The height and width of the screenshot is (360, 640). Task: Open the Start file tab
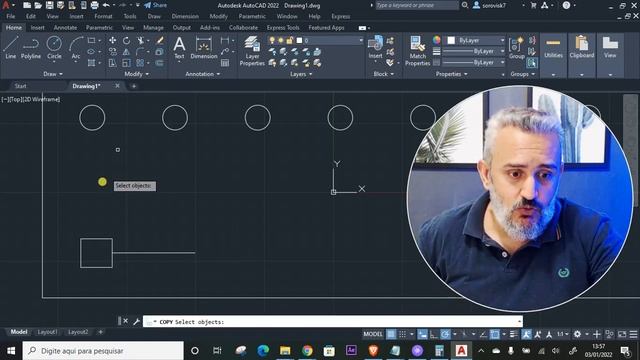[x=20, y=86]
